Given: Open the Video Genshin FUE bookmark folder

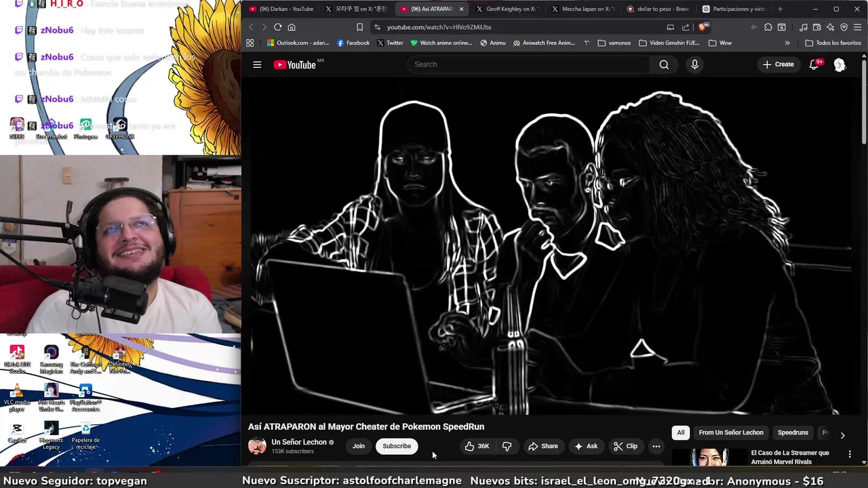Looking at the screenshot, I should pyautogui.click(x=669, y=43).
